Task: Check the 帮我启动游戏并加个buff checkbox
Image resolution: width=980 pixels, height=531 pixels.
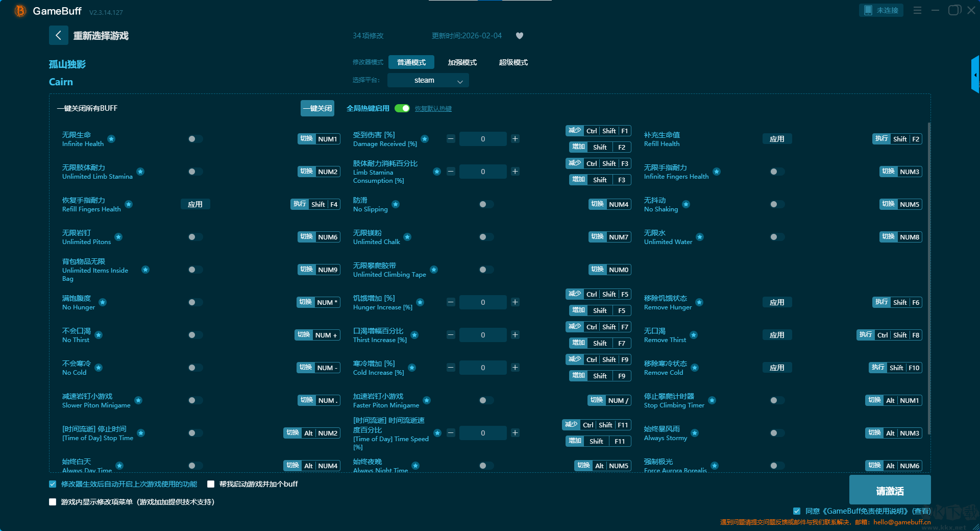Action: tap(211, 484)
